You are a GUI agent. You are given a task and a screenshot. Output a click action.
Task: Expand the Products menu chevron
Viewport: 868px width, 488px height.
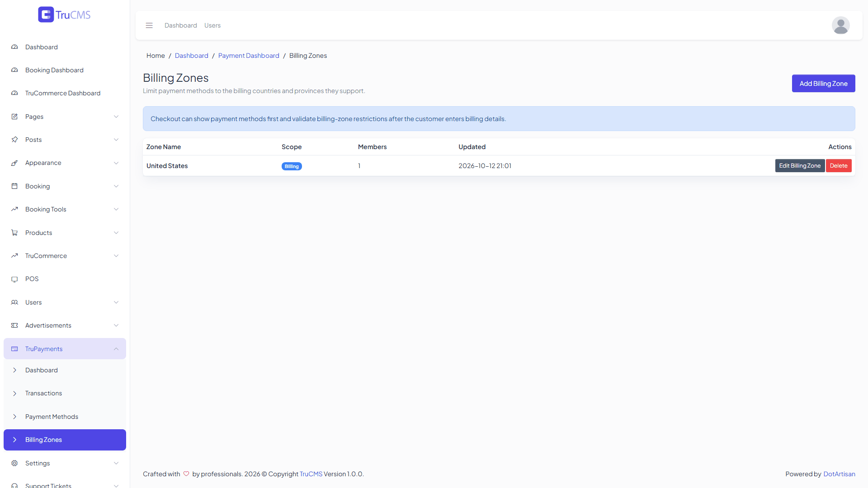click(116, 233)
